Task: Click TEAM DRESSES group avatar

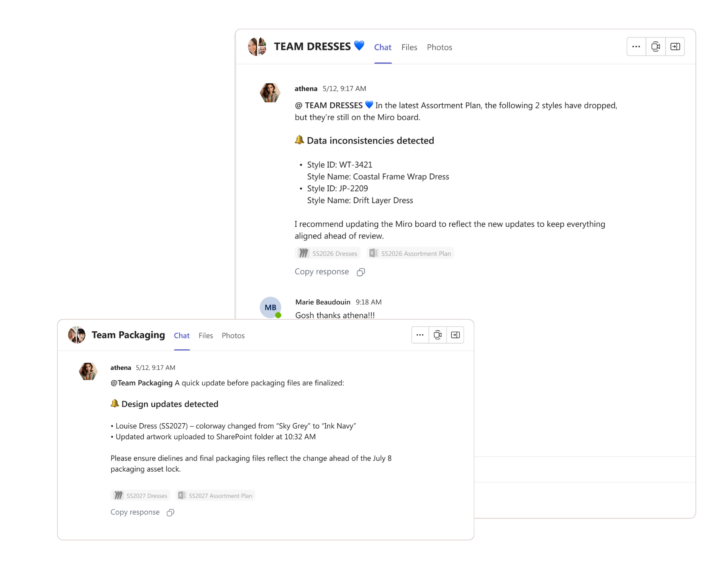Action: click(x=257, y=47)
